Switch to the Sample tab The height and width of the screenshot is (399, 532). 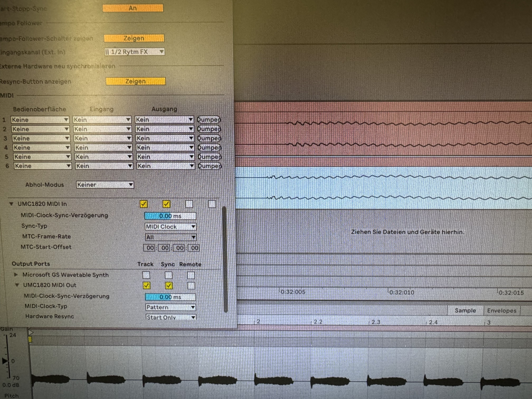coord(465,311)
